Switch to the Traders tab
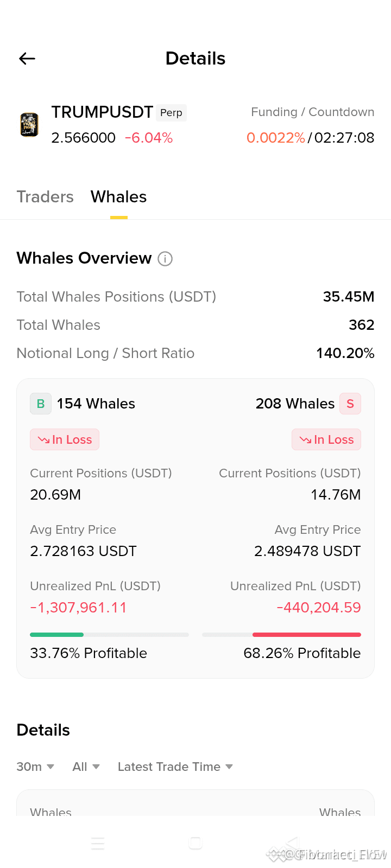This screenshot has width=391, height=868. pos(45,196)
